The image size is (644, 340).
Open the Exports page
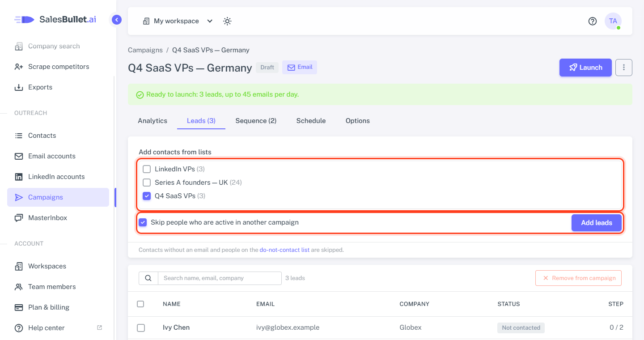[x=58, y=87]
